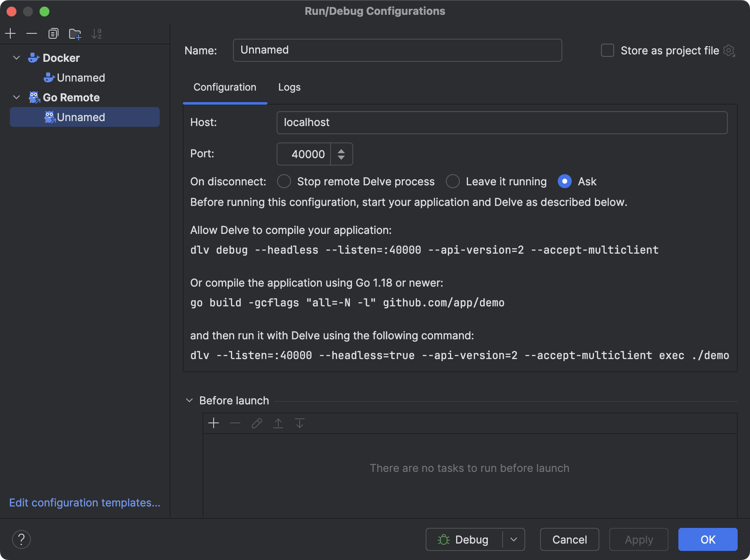
Task: Add a Before launch task
Action: [x=214, y=423]
